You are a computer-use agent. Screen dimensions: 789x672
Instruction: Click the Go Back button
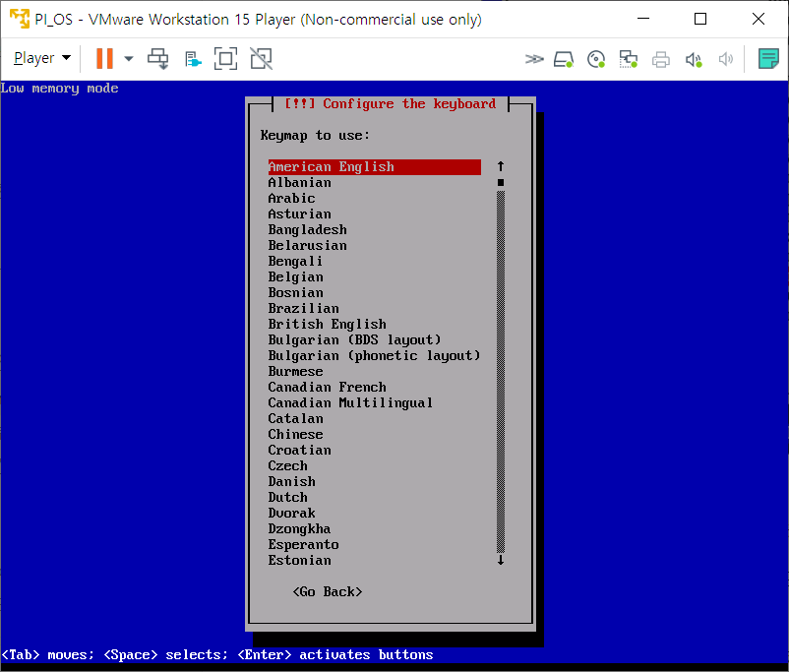coord(328,591)
